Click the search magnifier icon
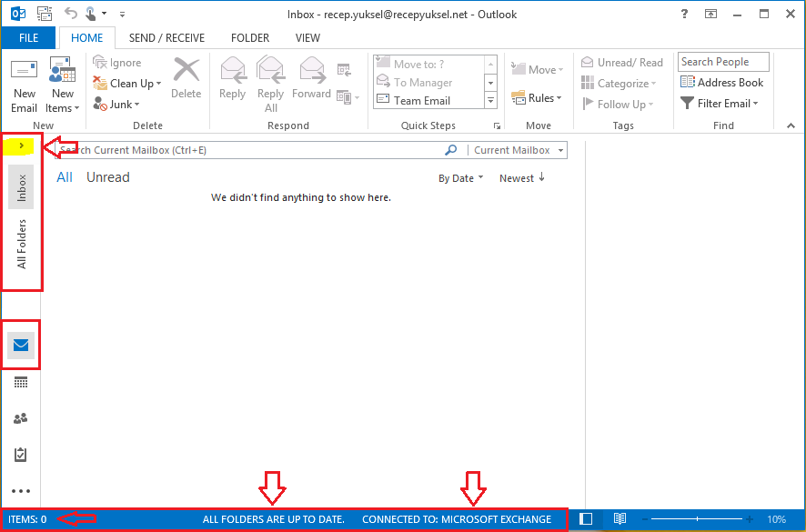 point(451,150)
